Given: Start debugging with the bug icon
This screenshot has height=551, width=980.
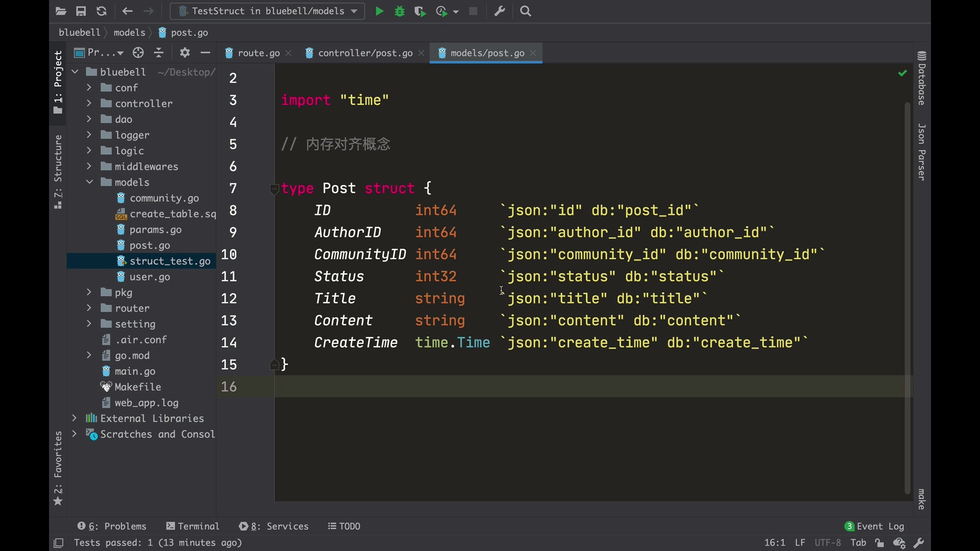Looking at the screenshot, I should click(400, 11).
